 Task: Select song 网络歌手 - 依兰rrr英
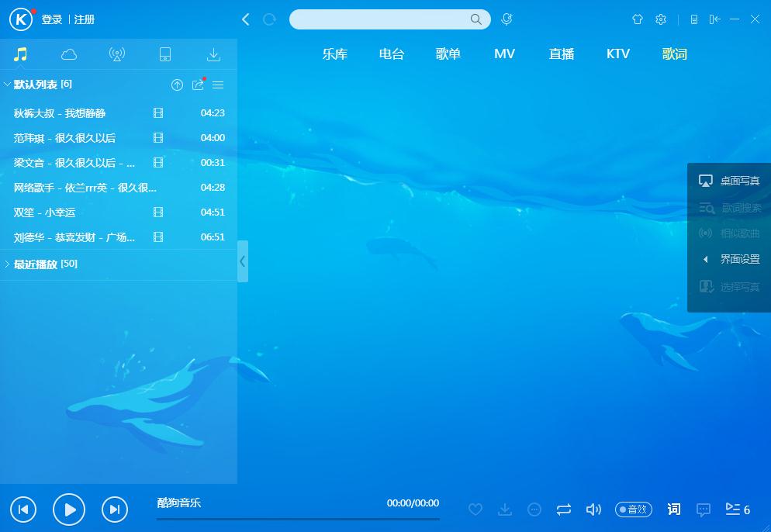tap(119, 188)
